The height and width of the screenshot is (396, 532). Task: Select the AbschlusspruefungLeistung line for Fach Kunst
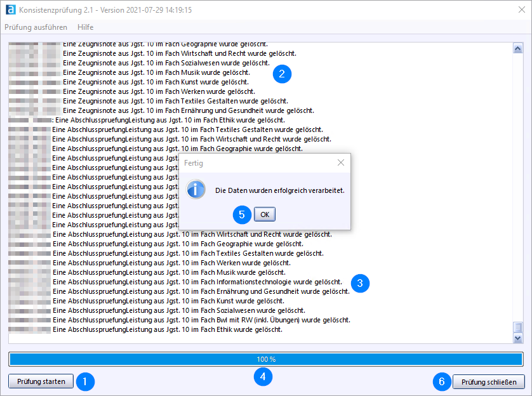coord(168,301)
